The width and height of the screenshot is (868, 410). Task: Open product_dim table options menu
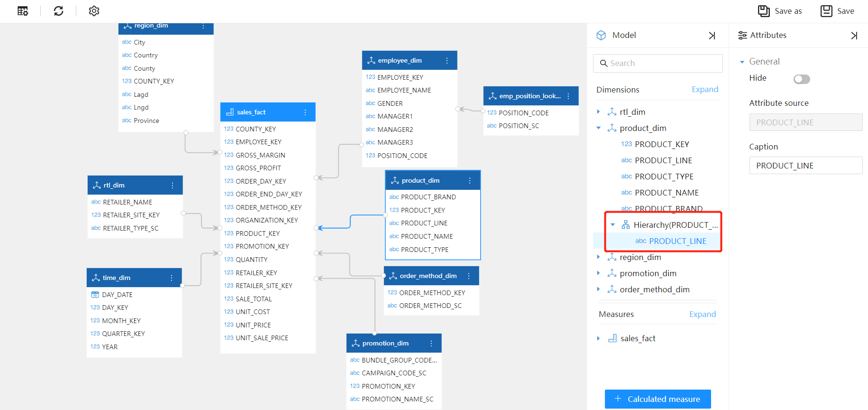point(470,181)
